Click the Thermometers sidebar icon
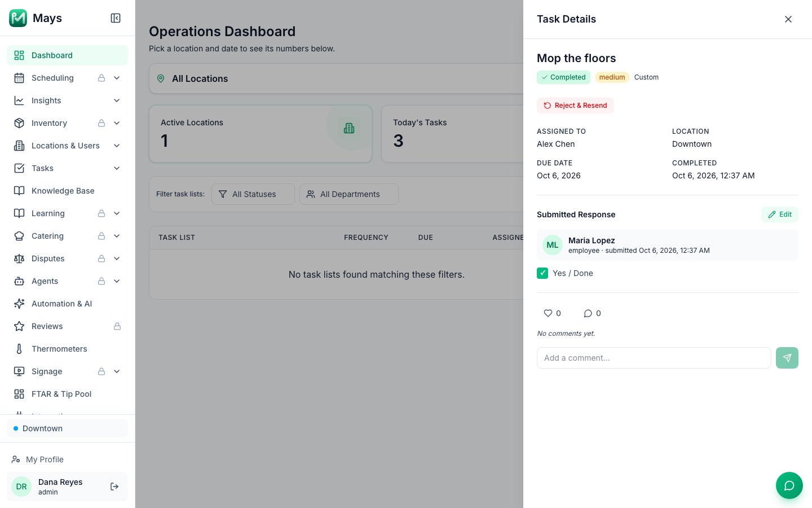Image resolution: width=812 pixels, height=508 pixels. point(19,349)
